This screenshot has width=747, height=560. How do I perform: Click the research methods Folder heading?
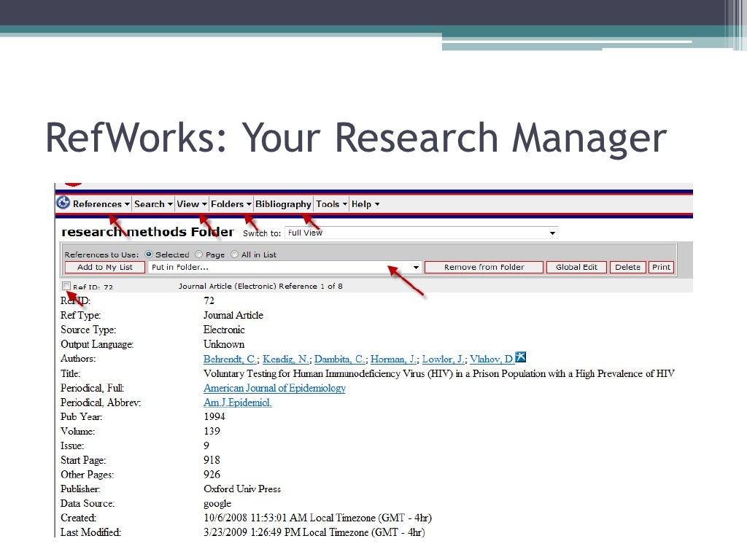click(147, 232)
